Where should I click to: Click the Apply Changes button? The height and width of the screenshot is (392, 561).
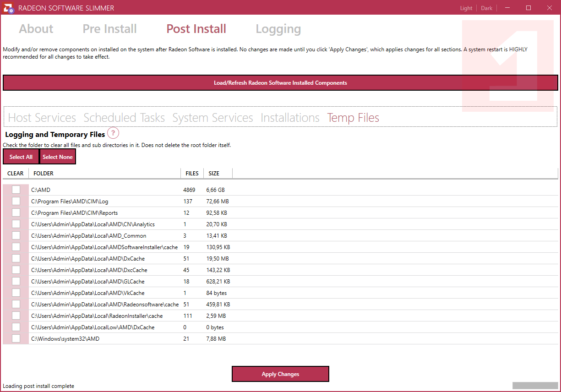coord(280,374)
